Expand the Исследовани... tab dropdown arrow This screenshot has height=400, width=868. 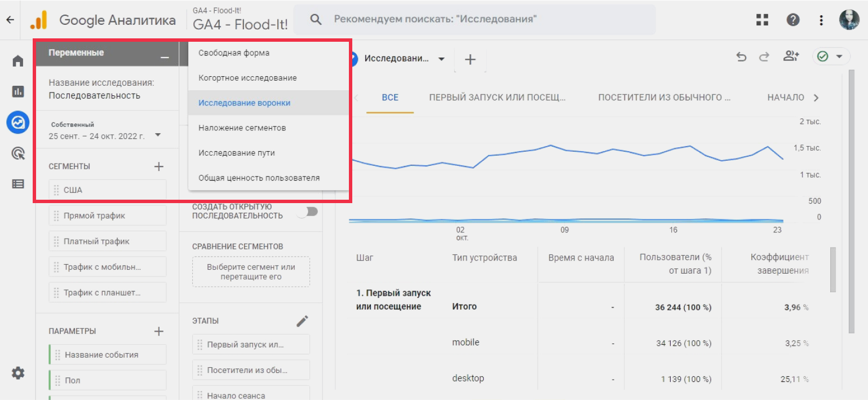tap(441, 59)
